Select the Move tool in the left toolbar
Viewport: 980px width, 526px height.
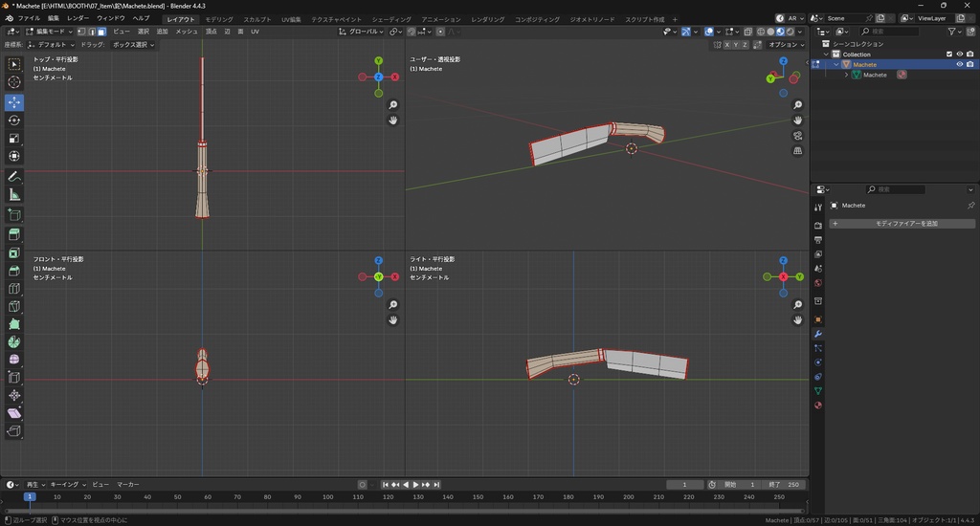click(13, 101)
